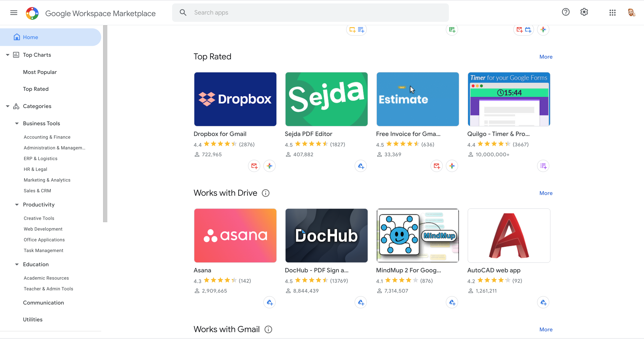Open Administration & Management category
644x339 pixels.
click(x=54, y=148)
